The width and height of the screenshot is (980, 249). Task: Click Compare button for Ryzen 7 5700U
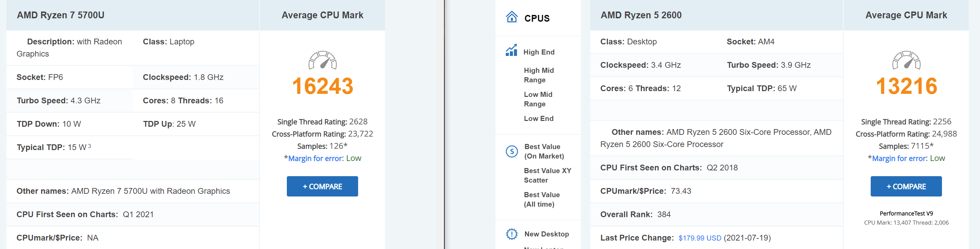click(322, 186)
